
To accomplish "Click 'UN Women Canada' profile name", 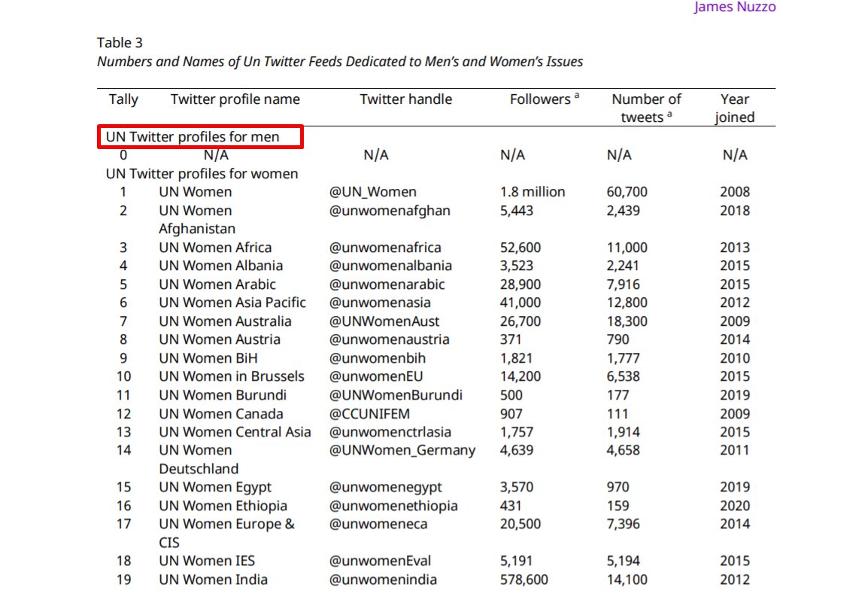I will pos(221,415).
